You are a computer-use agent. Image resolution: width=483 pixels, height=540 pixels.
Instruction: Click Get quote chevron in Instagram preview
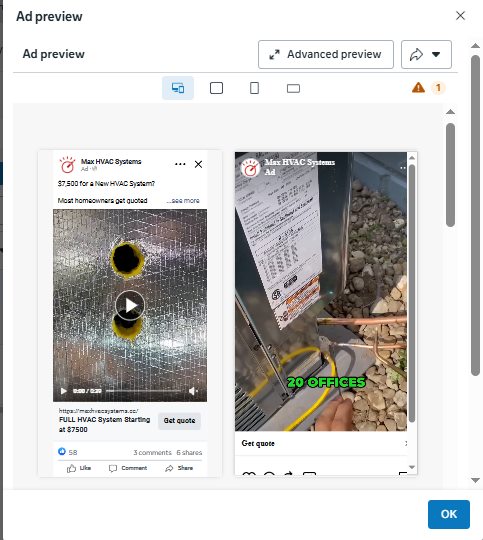click(405, 443)
